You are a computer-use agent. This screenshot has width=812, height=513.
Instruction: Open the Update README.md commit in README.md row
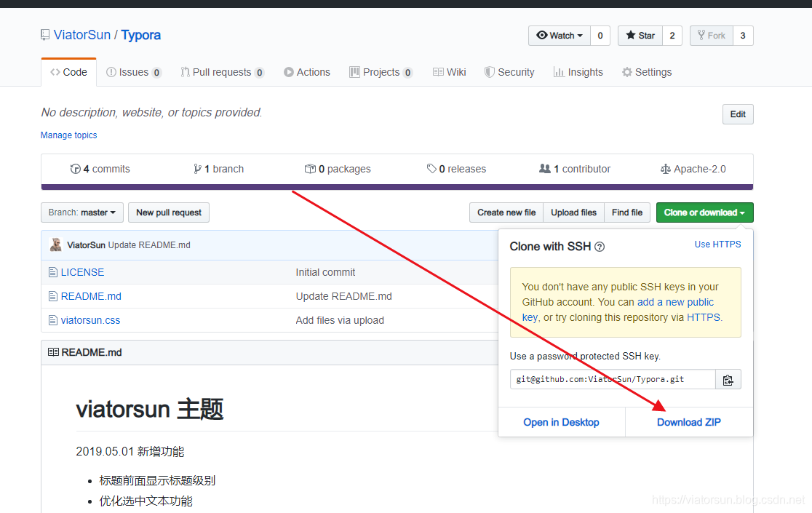click(x=344, y=296)
